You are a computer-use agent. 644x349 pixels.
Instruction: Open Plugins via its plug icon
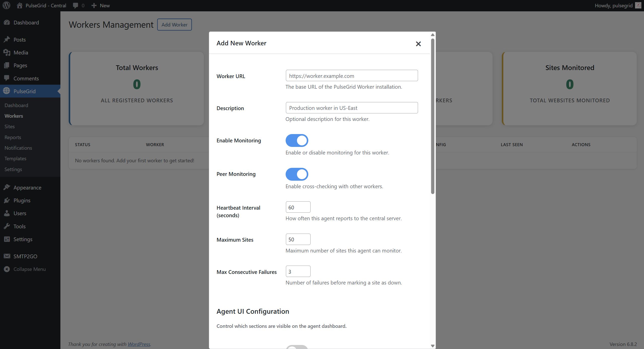(7, 200)
